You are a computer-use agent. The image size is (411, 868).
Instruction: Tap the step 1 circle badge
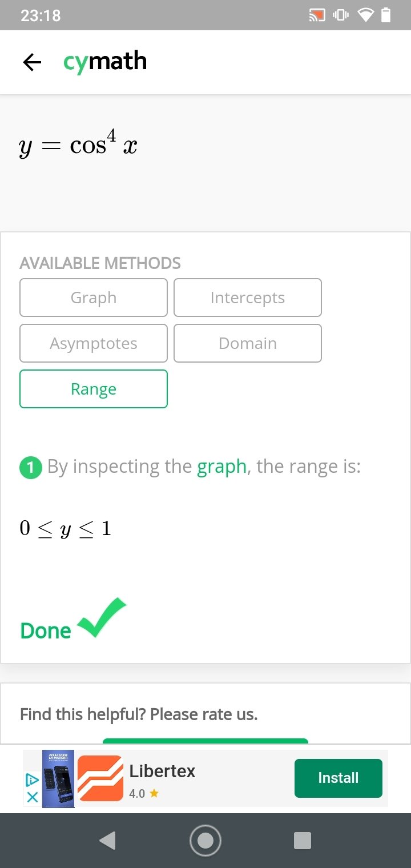(31, 468)
